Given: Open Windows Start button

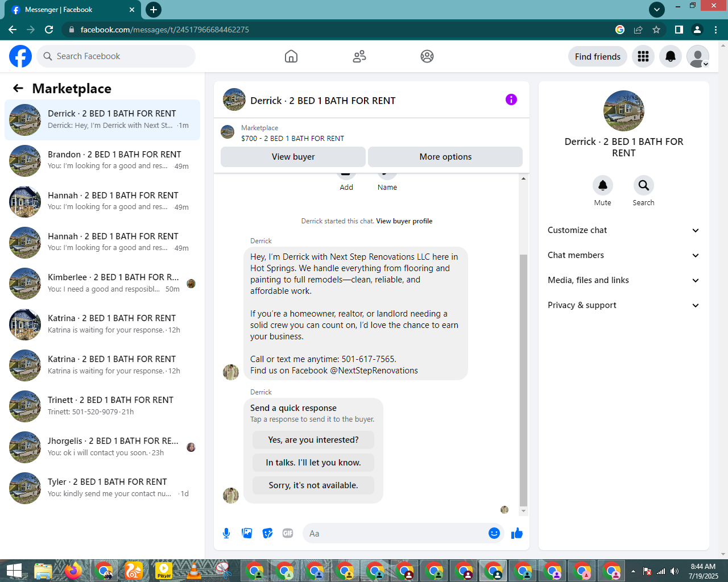Looking at the screenshot, I should pos(14,571).
